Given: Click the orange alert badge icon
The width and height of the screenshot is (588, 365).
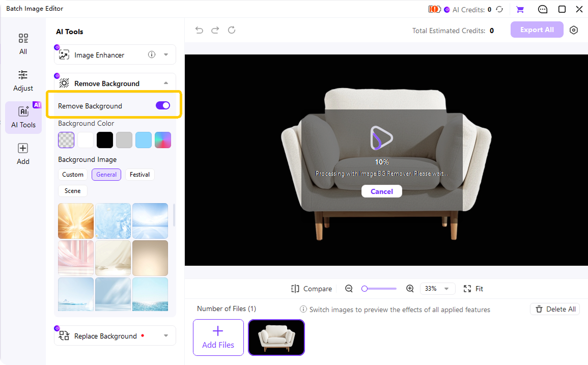Looking at the screenshot, I should pyautogui.click(x=434, y=9).
